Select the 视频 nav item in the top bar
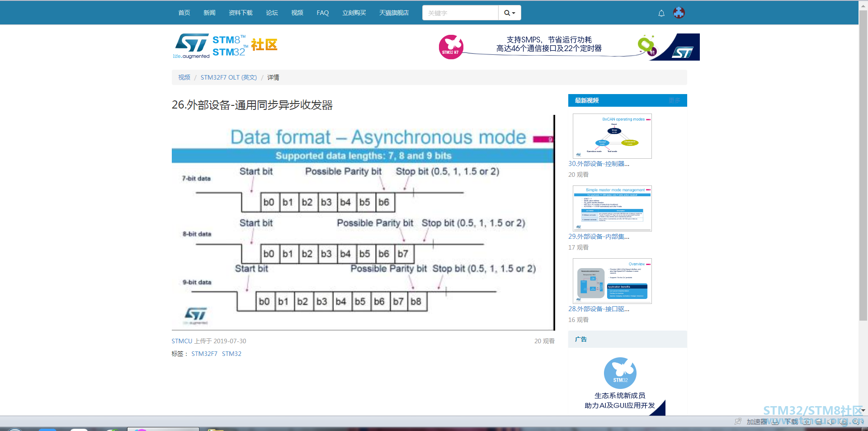The height and width of the screenshot is (431, 868). click(x=297, y=13)
